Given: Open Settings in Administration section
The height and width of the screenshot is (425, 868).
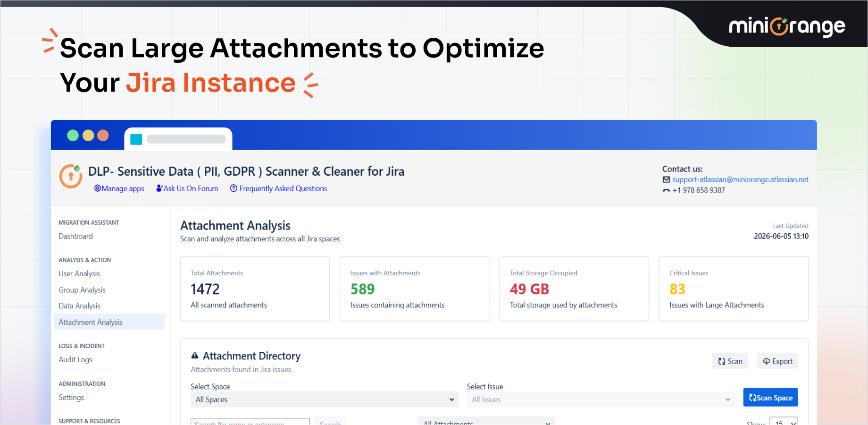Looking at the screenshot, I should pyautogui.click(x=71, y=398).
